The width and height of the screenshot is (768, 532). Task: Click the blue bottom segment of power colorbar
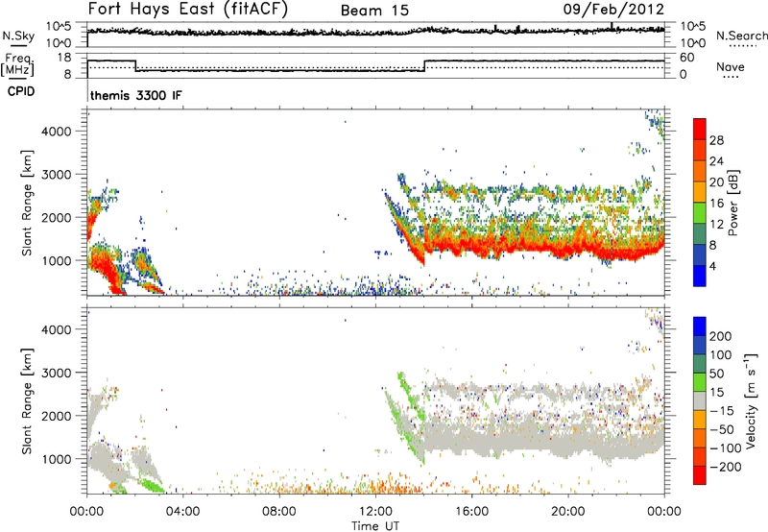(x=700, y=276)
